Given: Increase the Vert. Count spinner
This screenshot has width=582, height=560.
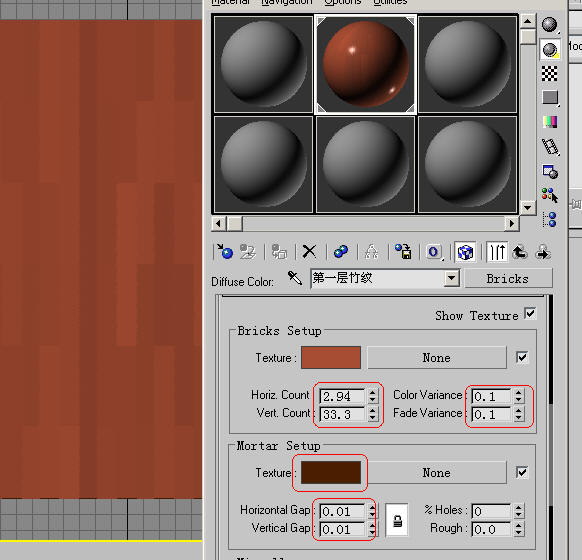Looking at the screenshot, I should 373,410.
